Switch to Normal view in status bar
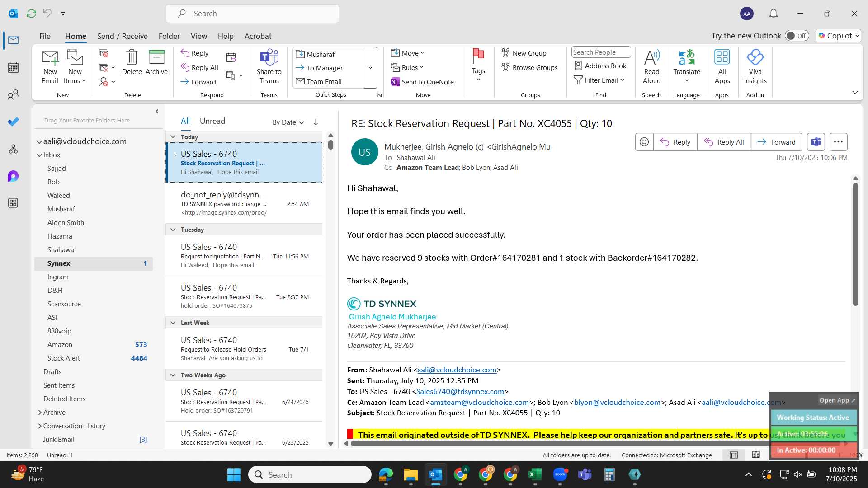 tap(734, 455)
